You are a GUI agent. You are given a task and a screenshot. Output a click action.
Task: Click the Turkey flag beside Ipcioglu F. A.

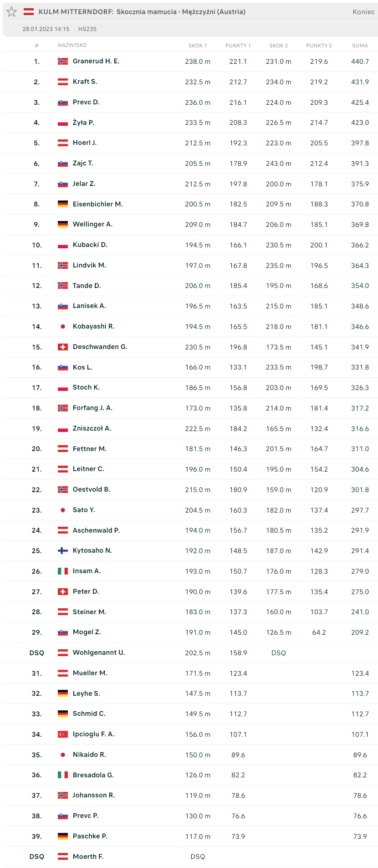pyautogui.click(x=63, y=734)
